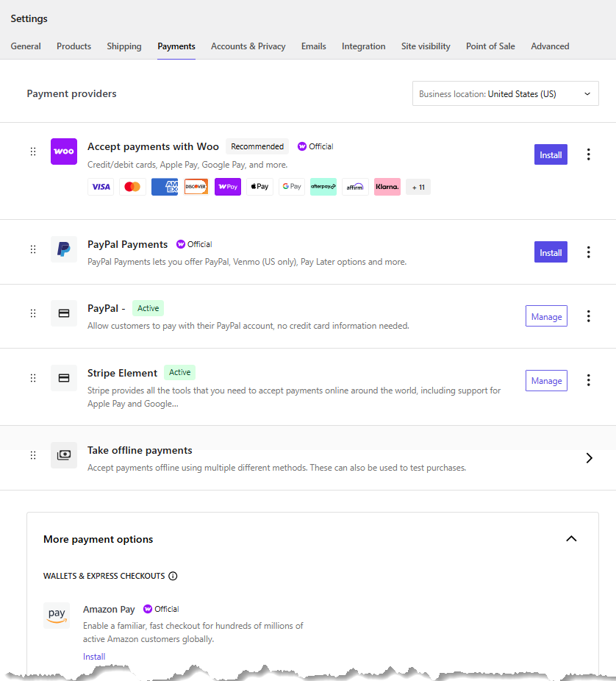Screen dimensions: 616x681
Task: Click the Woo purple logo icon
Action: click(x=64, y=151)
